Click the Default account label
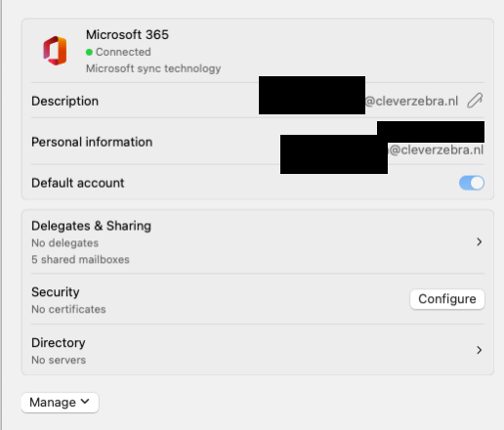 tap(78, 183)
